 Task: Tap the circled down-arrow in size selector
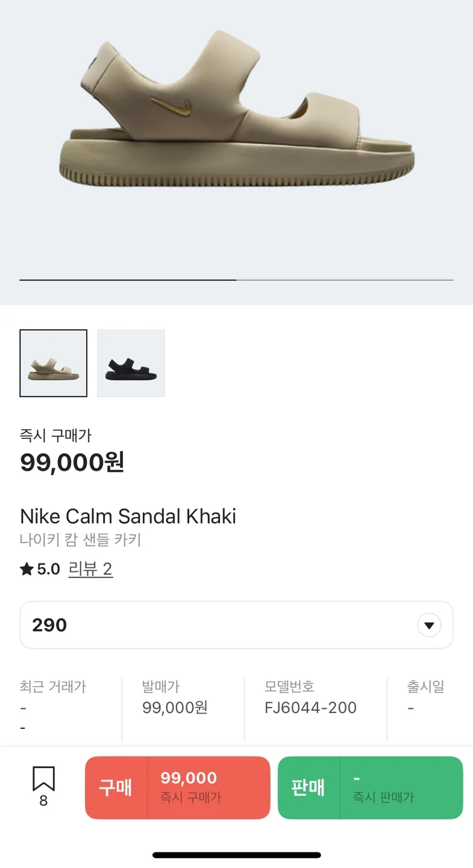point(429,625)
